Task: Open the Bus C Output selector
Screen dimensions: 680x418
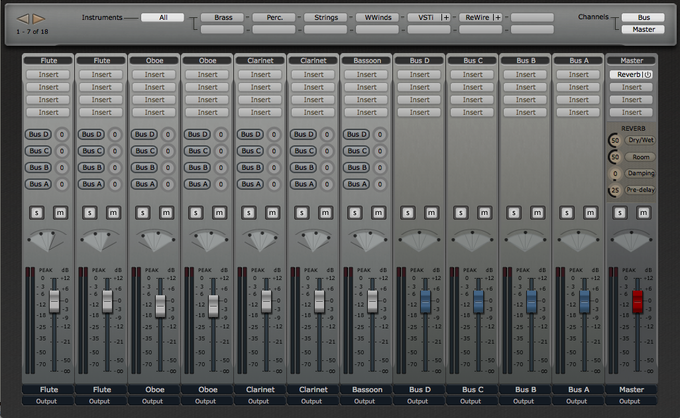Action: [472, 401]
